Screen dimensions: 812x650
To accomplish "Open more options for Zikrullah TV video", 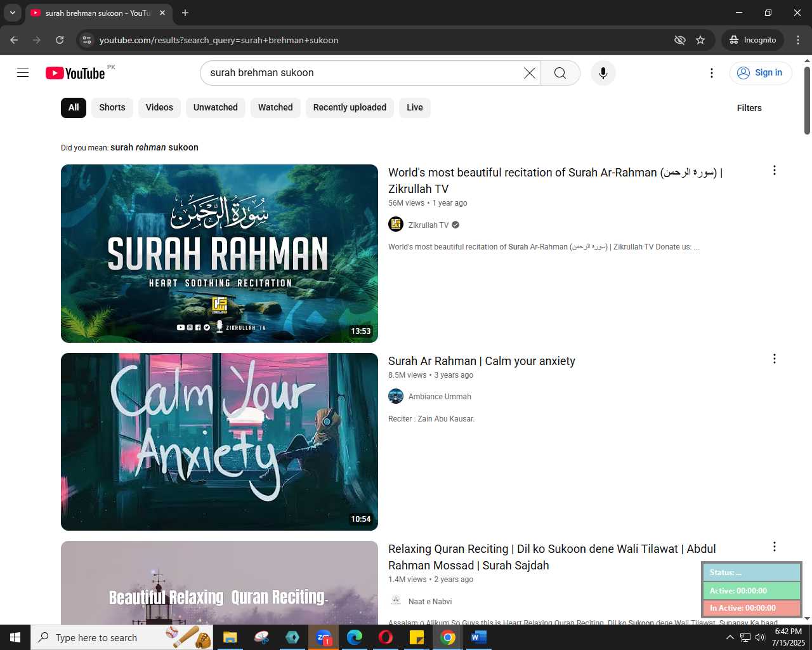I will tap(774, 170).
